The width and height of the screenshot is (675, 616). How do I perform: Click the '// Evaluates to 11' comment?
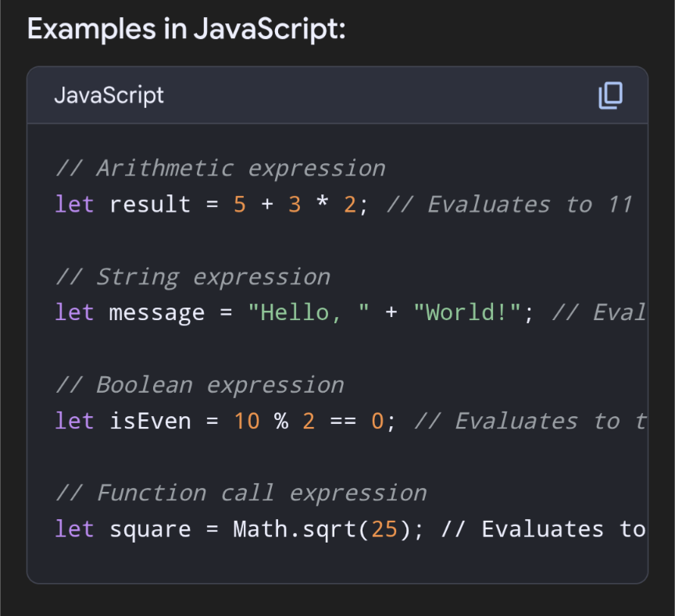pyautogui.click(x=509, y=205)
